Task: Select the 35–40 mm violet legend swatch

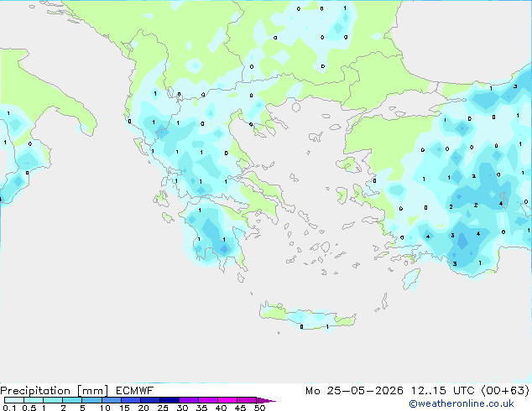Action: 208,400
